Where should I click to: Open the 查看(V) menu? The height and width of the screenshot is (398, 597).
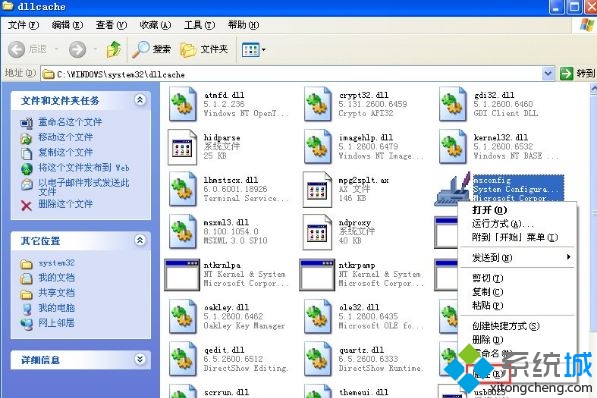coord(111,25)
